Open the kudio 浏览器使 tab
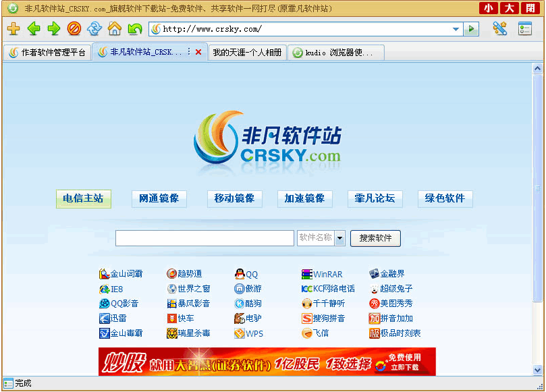Viewport: 546px width, 392px height. [x=336, y=53]
